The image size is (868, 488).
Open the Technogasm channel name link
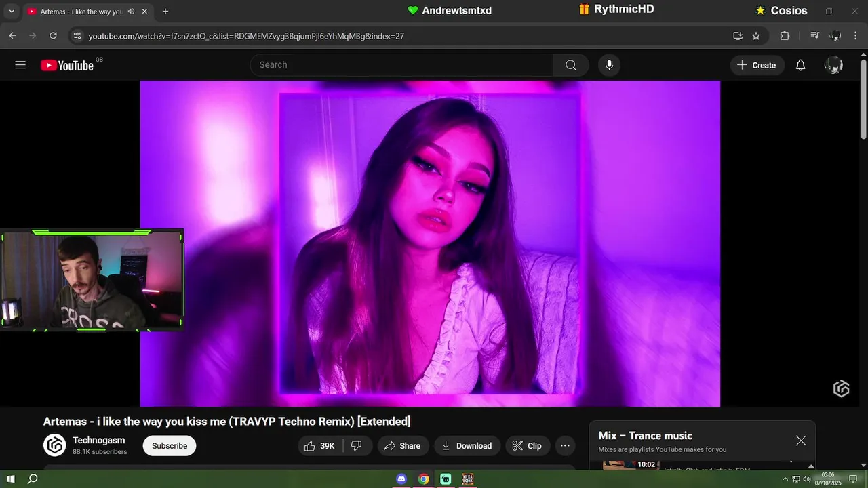pos(99,441)
